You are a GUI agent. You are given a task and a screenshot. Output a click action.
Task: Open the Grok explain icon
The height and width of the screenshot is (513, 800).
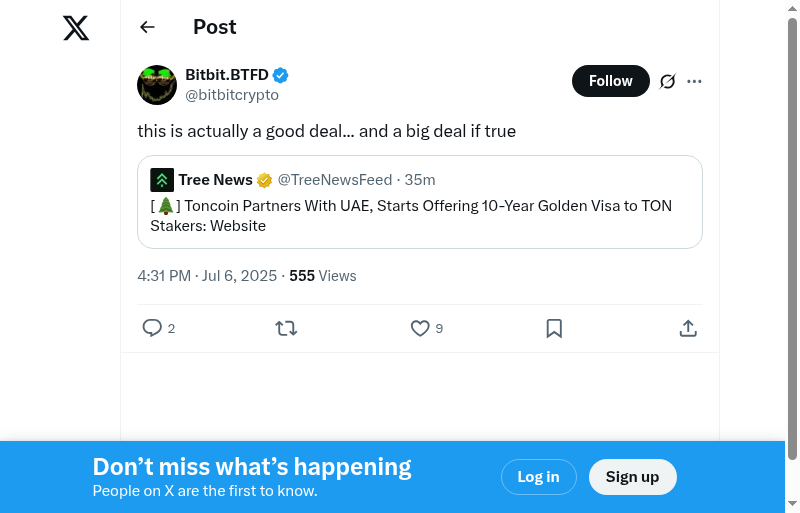(x=668, y=81)
